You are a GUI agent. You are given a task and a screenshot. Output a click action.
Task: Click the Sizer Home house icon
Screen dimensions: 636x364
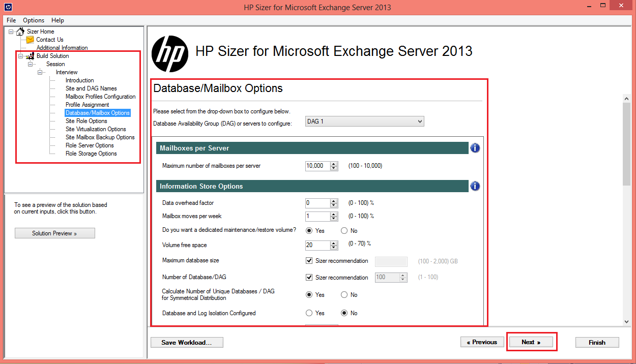[x=20, y=32]
